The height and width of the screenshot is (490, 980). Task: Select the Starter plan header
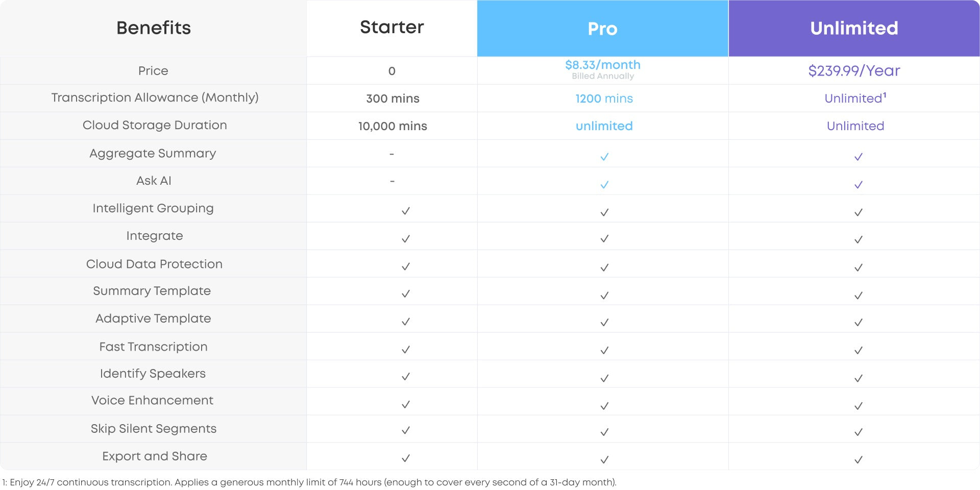coord(392,27)
